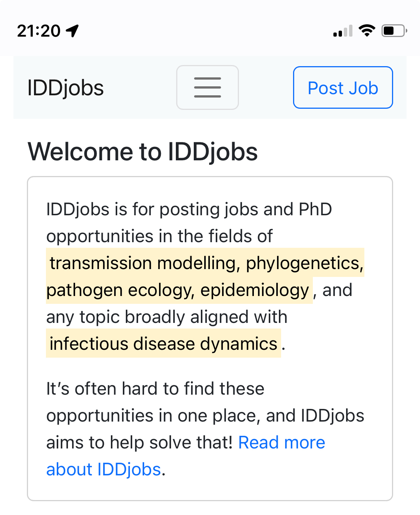The width and height of the screenshot is (420, 515).
Task: Go to the IDDjobs brand home link
Action: click(x=66, y=88)
